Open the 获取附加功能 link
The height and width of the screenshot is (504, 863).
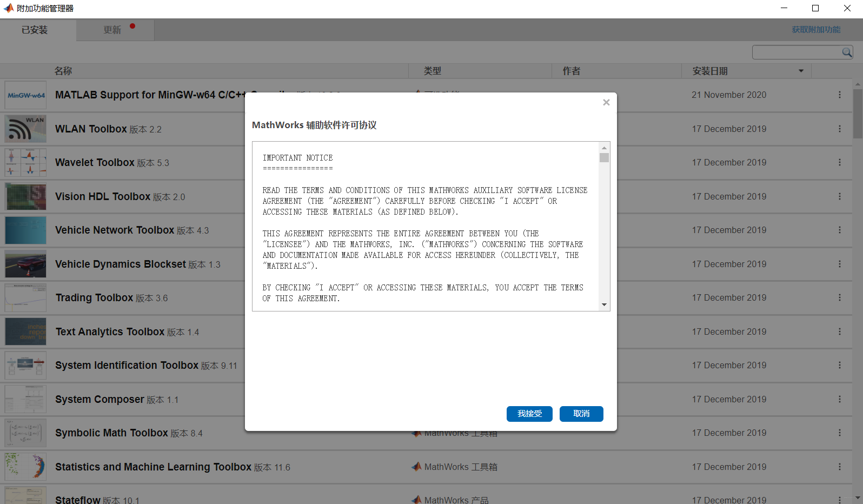click(816, 30)
